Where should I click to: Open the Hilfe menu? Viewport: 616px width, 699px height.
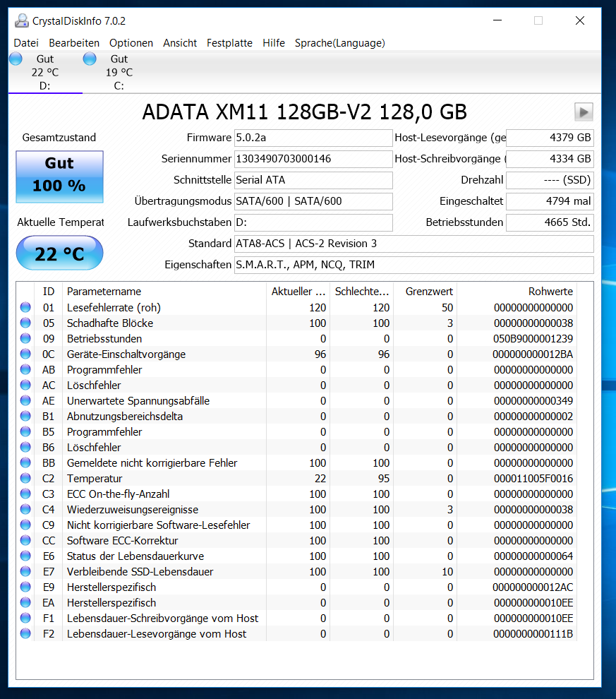[274, 43]
